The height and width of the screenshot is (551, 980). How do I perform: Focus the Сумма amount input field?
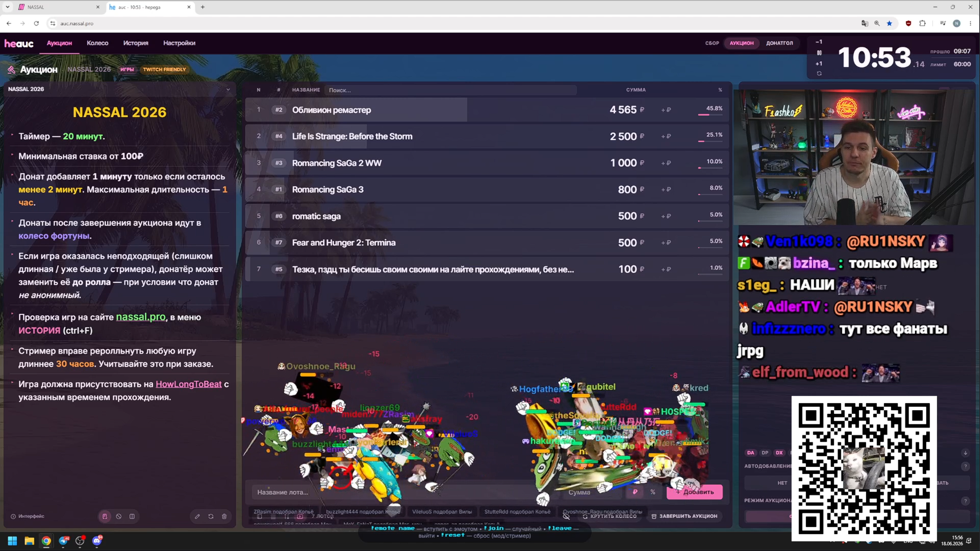pos(592,492)
